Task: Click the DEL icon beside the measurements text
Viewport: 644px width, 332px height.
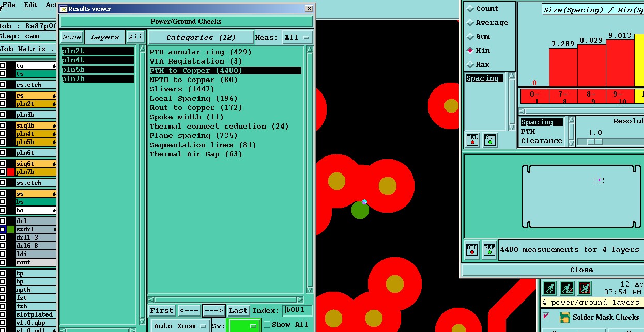Action: (472, 249)
